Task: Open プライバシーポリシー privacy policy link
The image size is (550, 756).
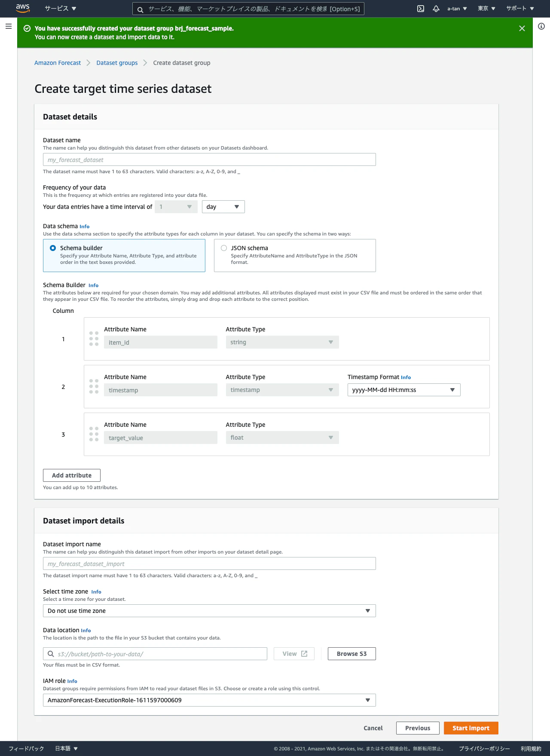Action: pos(484,748)
